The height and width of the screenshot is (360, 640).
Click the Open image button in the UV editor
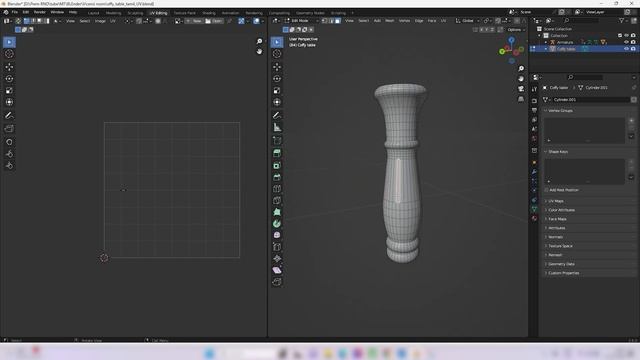click(214, 21)
